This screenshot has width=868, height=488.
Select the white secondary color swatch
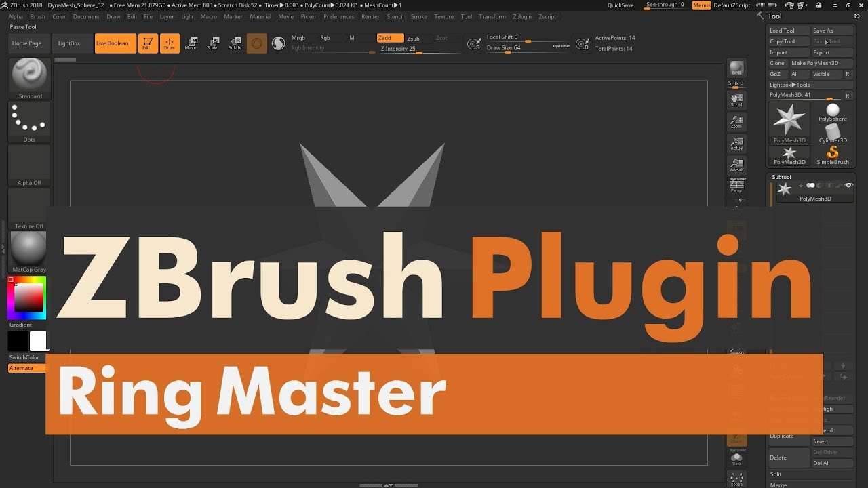coord(38,341)
